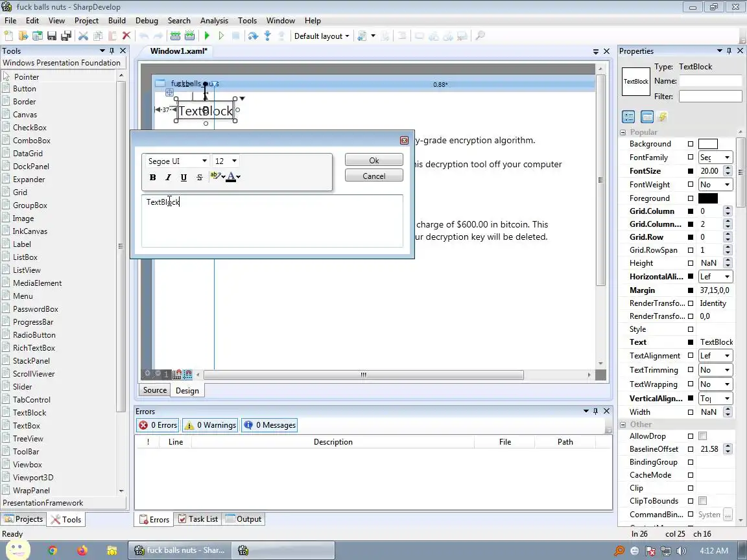Click the green Run play toolbar icon
This screenshot has width=747, height=560.
(x=207, y=36)
